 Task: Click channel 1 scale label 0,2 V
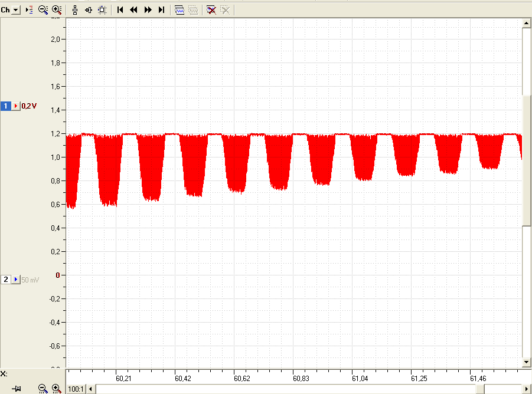tap(29, 106)
